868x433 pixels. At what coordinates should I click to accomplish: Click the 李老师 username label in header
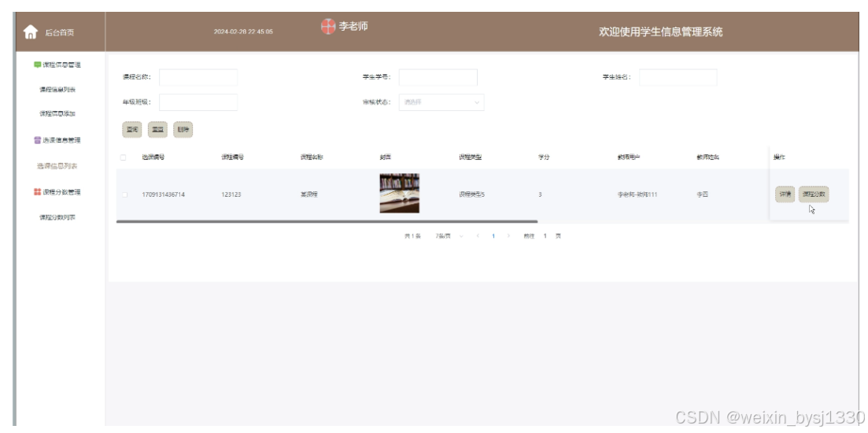coord(353,26)
